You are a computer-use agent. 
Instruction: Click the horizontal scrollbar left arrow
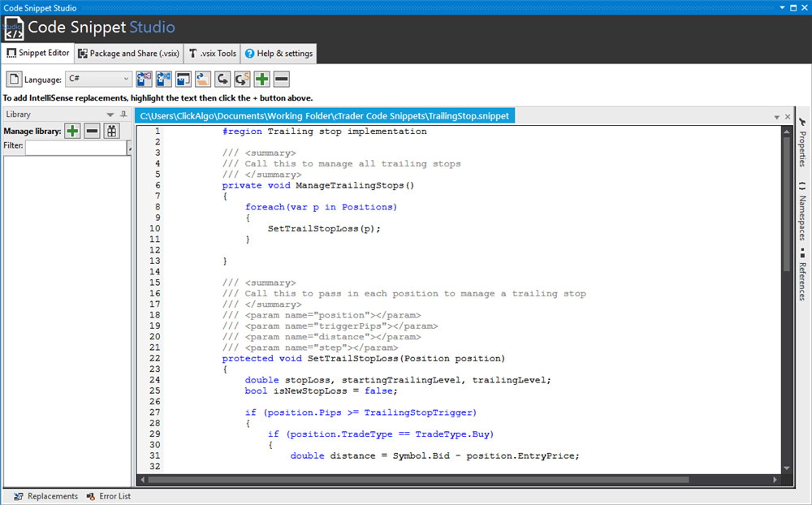coord(143,480)
